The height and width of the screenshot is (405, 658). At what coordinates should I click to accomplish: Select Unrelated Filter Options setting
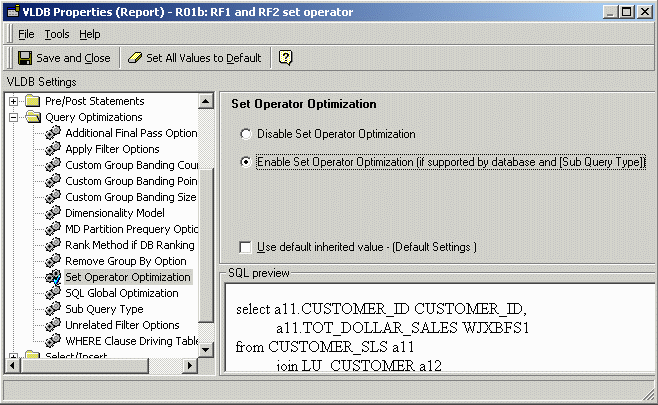click(x=122, y=325)
